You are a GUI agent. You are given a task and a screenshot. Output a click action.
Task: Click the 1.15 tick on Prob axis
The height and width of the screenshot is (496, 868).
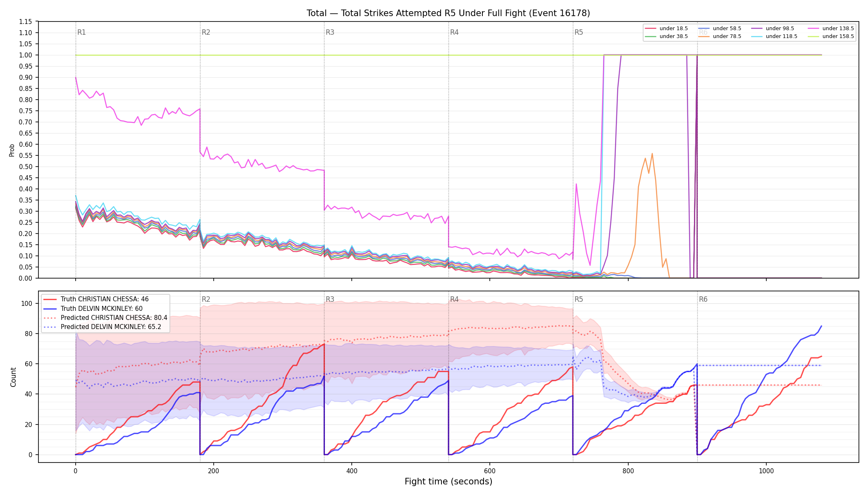click(x=26, y=21)
